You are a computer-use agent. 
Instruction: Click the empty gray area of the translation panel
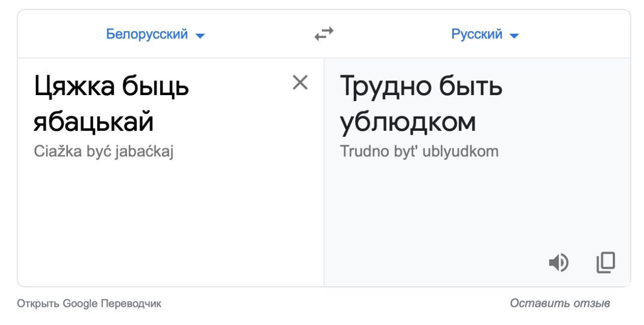click(x=477, y=206)
